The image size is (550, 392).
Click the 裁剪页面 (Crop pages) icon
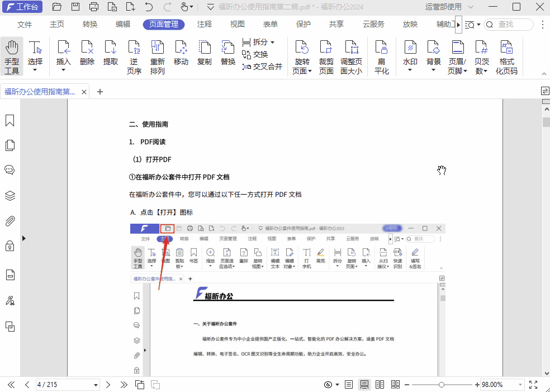pyautogui.click(x=326, y=53)
